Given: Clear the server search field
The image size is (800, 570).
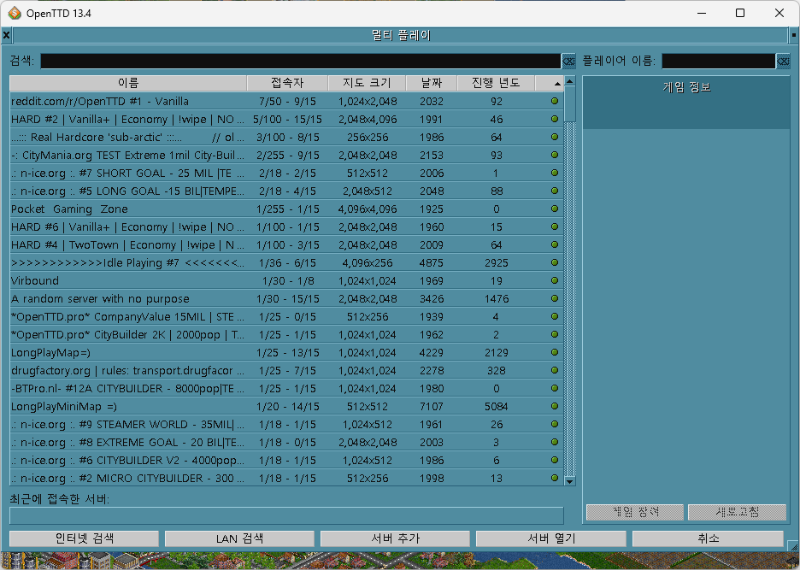Looking at the screenshot, I should click(568, 61).
